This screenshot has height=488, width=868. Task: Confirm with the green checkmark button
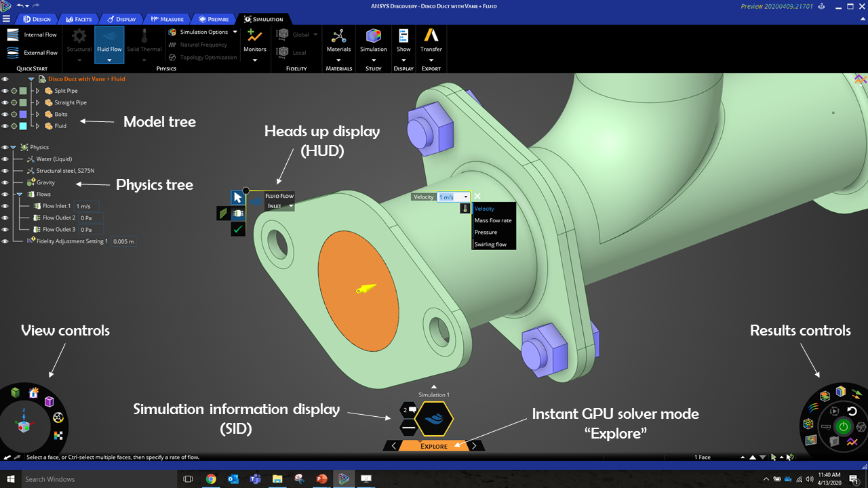[237, 230]
